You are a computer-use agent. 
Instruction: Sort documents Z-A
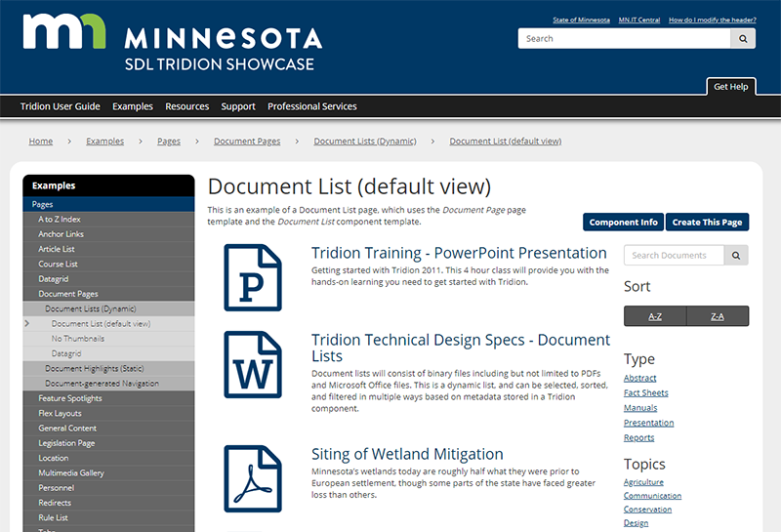(x=718, y=316)
